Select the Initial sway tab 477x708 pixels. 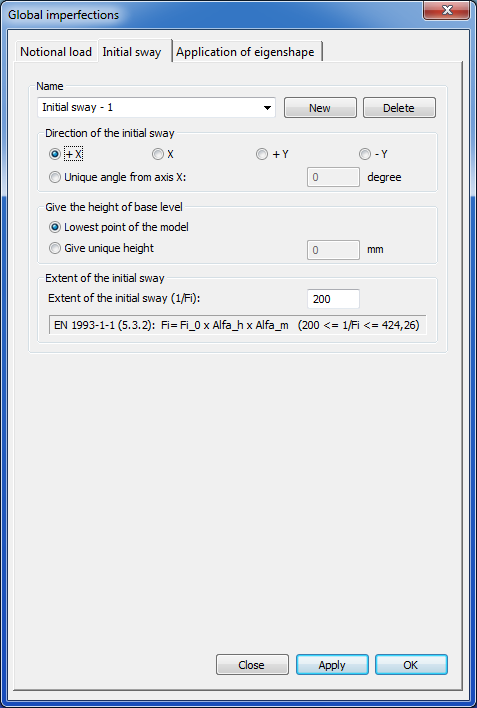click(x=132, y=52)
